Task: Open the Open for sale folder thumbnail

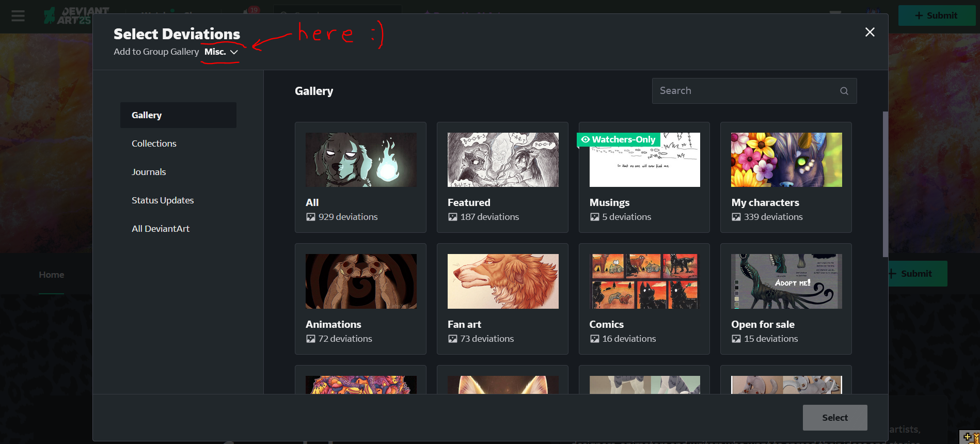Action: tap(786, 281)
